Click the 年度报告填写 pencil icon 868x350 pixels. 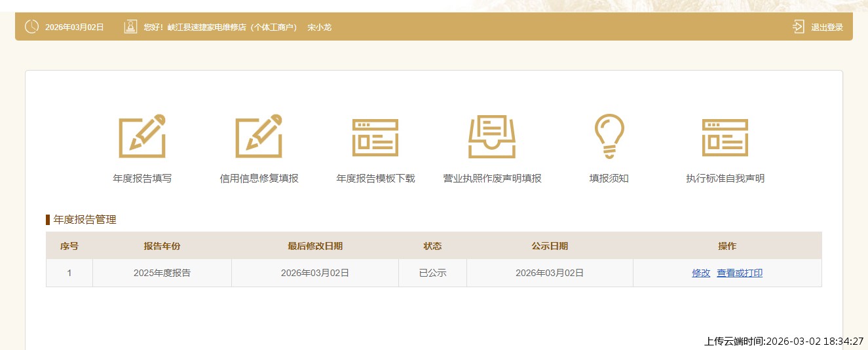(x=142, y=136)
